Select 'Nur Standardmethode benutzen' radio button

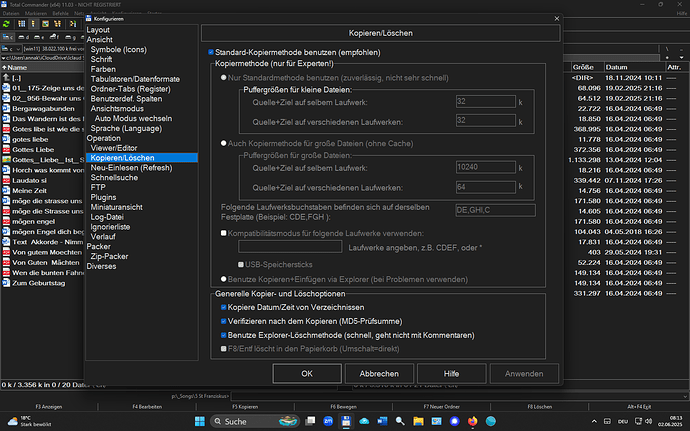pyautogui.click(x=224, y=77)
